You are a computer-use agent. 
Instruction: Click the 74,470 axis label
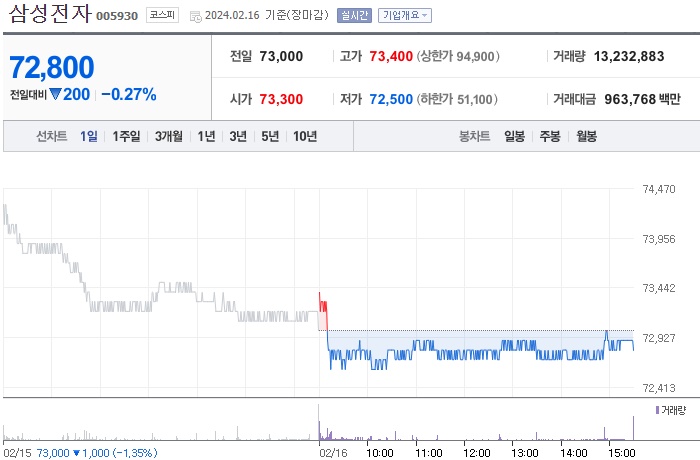point(659,189)
